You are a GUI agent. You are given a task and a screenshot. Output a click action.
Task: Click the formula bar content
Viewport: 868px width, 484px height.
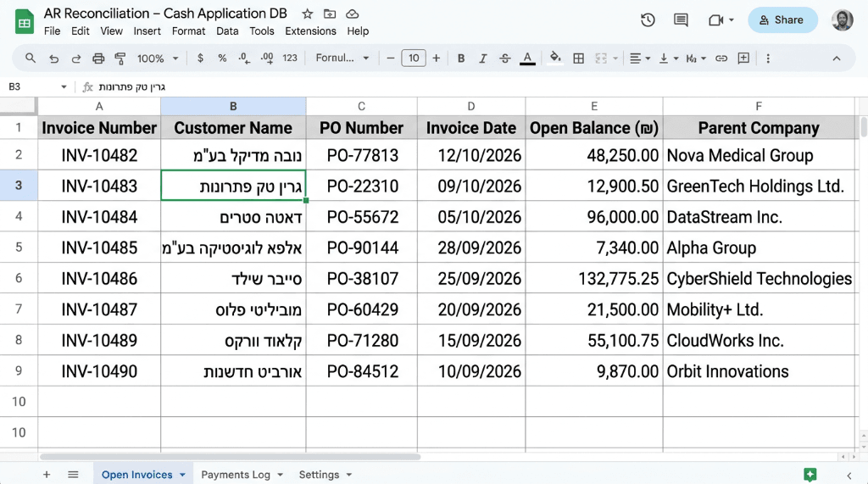pyautogui.click(x=131, y=87)
